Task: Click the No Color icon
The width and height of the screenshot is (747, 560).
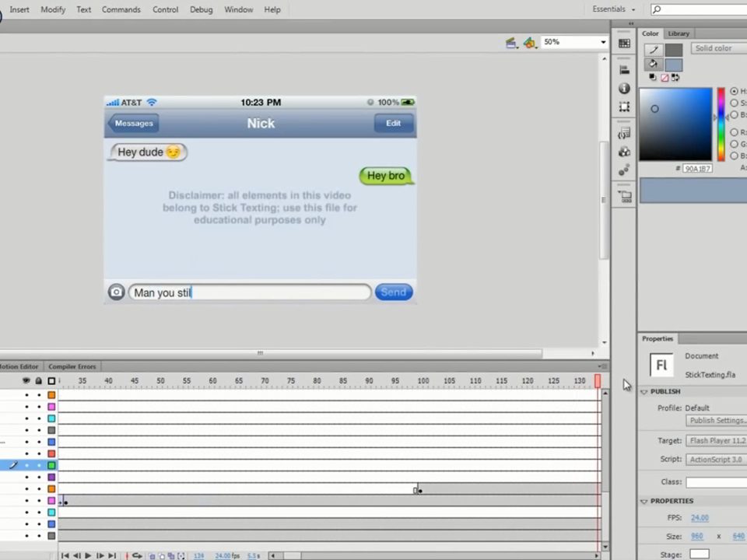Action: [x=664, y=78]
